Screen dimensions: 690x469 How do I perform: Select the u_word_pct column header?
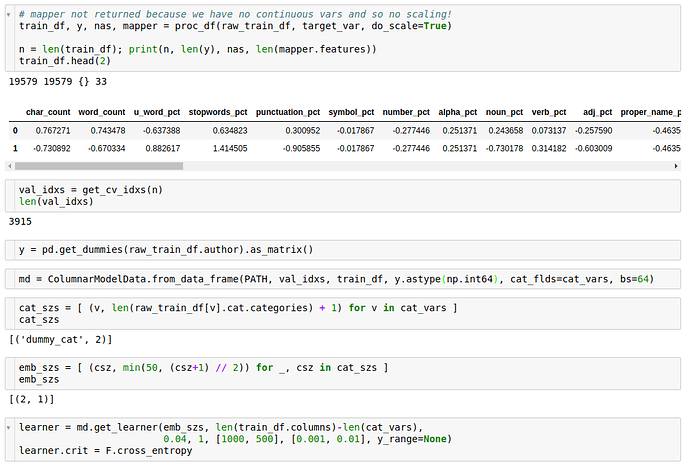click(157, 112)
